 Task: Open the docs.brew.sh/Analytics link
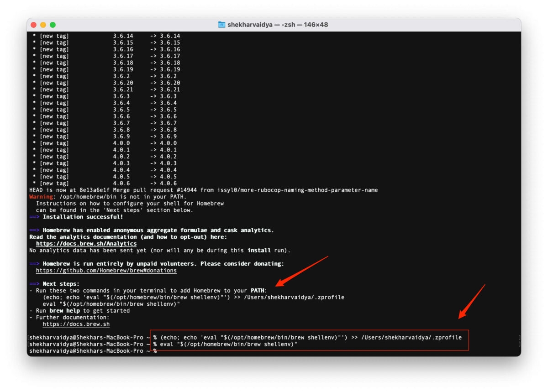[x=86, y=244]
